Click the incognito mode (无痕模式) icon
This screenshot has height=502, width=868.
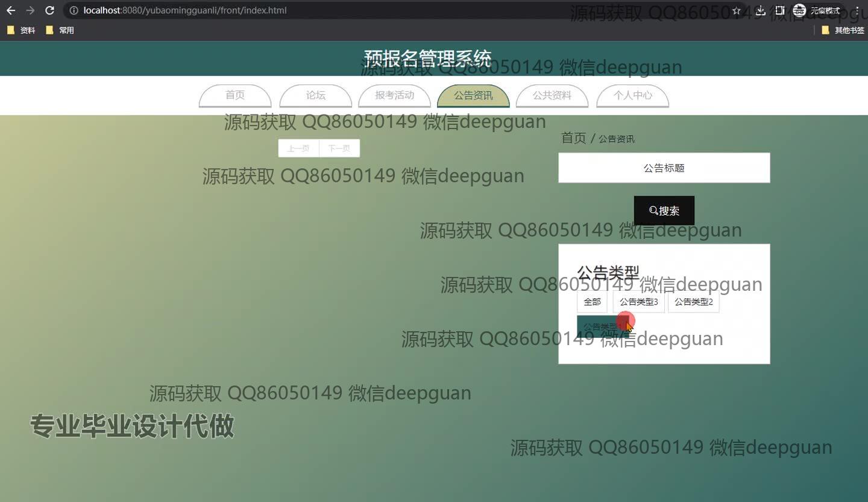[799, 10]
